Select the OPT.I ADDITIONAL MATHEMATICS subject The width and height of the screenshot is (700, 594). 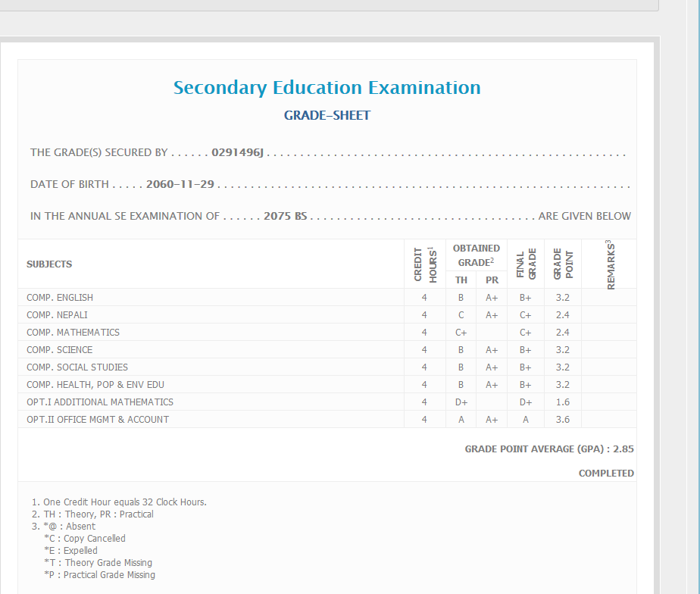(x=100, y=402)
